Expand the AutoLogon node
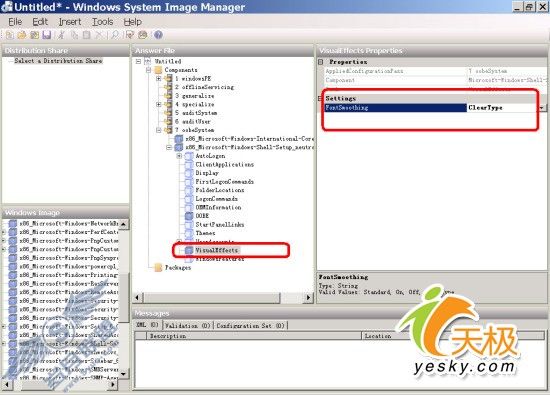 179,156
